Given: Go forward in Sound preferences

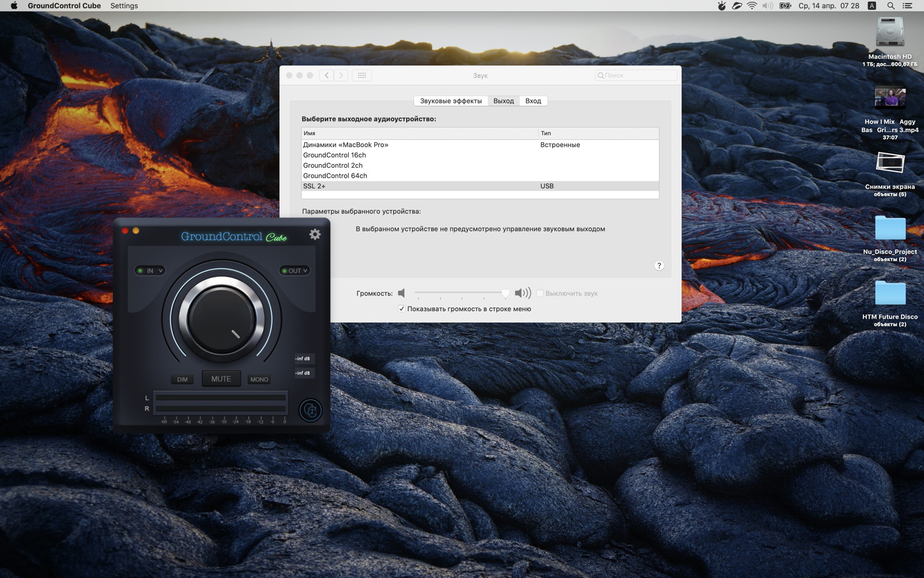Looking at the screenshot, I should pyautogui.click(x=341, y=75).
